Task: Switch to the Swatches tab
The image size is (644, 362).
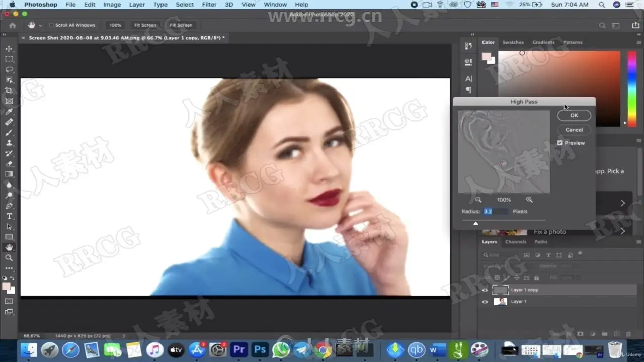Action: pyautogui.click(x=513, y=42)
